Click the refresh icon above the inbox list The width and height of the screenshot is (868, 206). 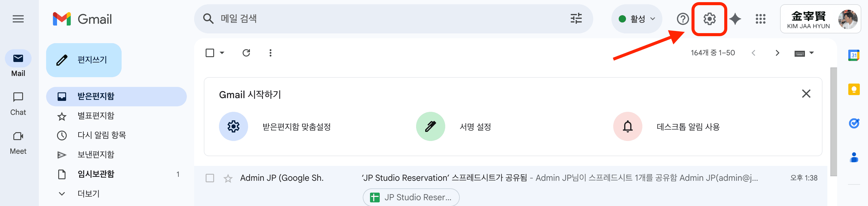[x=246, y=53]
